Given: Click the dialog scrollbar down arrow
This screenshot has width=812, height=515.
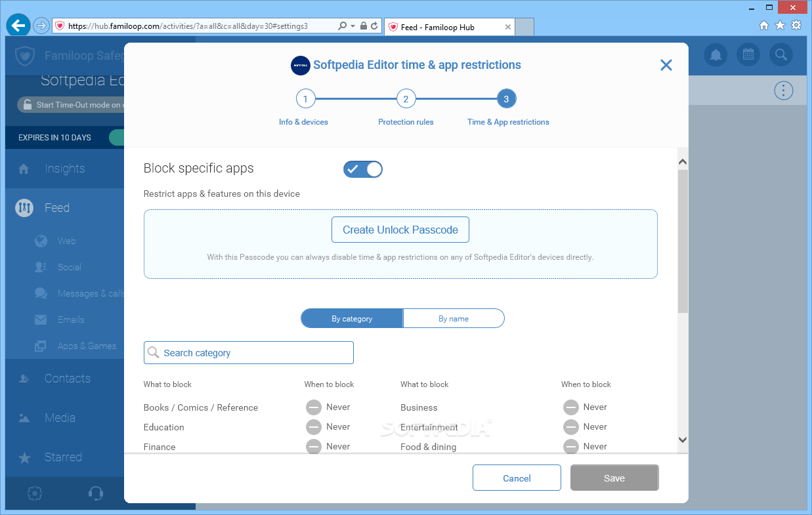Looking at the screenshot, I should point(683,440).
